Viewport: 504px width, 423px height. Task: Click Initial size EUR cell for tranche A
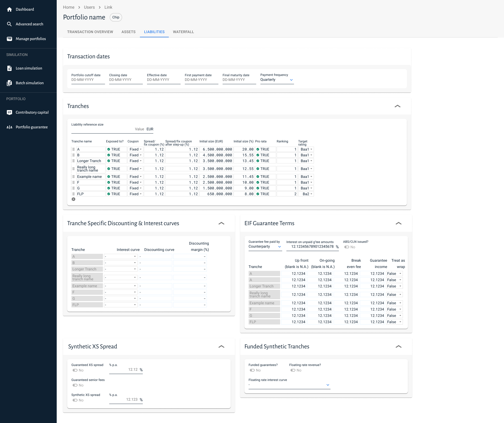[x=216, y=149]
